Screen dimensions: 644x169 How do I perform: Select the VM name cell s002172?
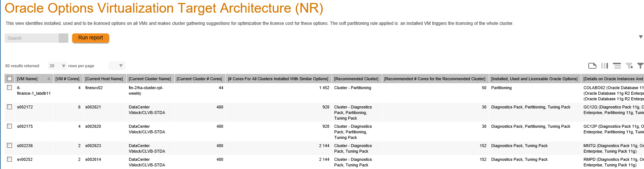click(x=25, y=107)
